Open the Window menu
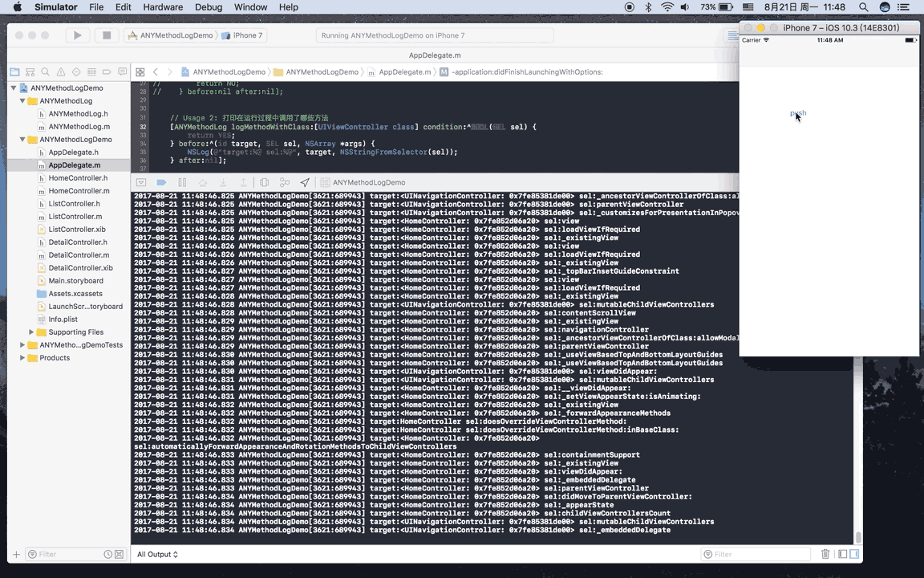 (250, 7)
